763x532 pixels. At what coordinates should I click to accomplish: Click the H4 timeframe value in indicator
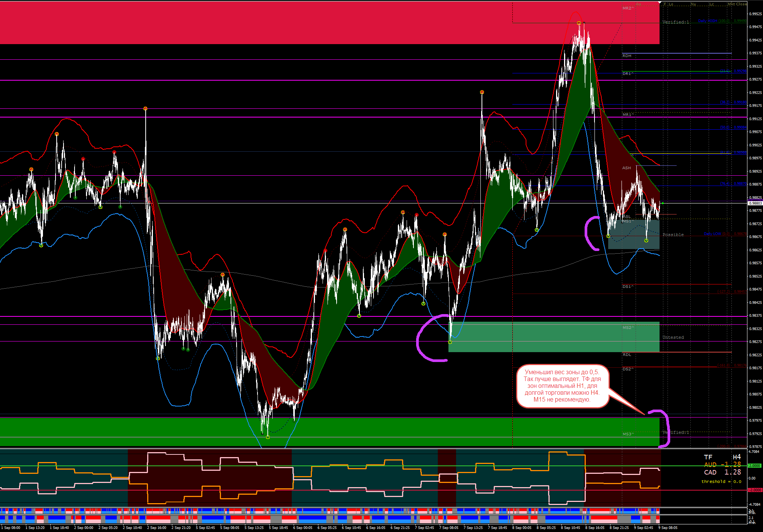click(x=737, y=457)
